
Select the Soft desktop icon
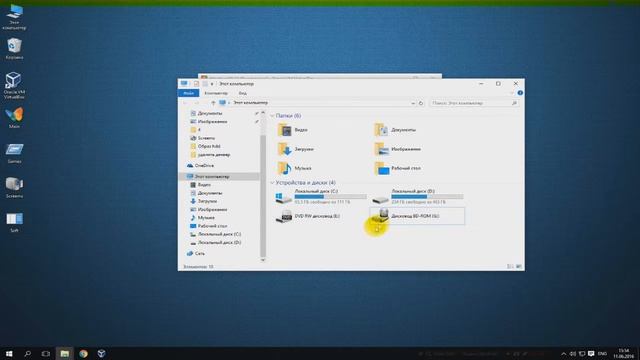tap(14, 222)
